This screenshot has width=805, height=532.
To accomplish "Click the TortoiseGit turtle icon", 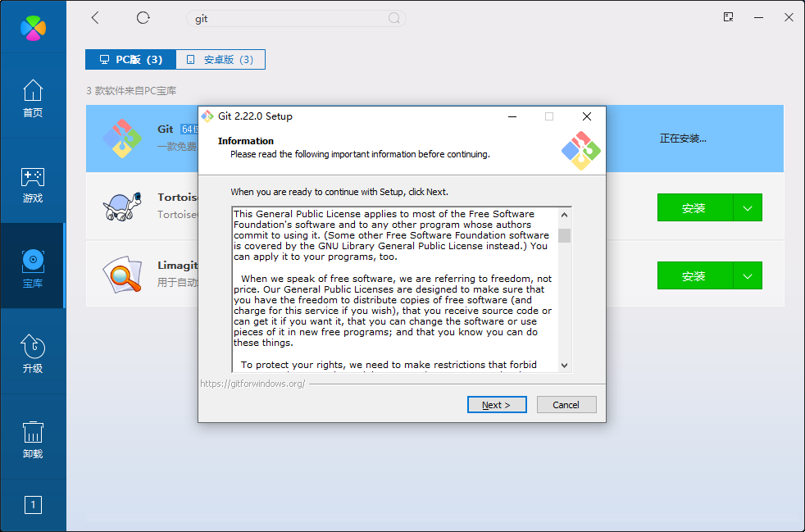I will (122, 207).
